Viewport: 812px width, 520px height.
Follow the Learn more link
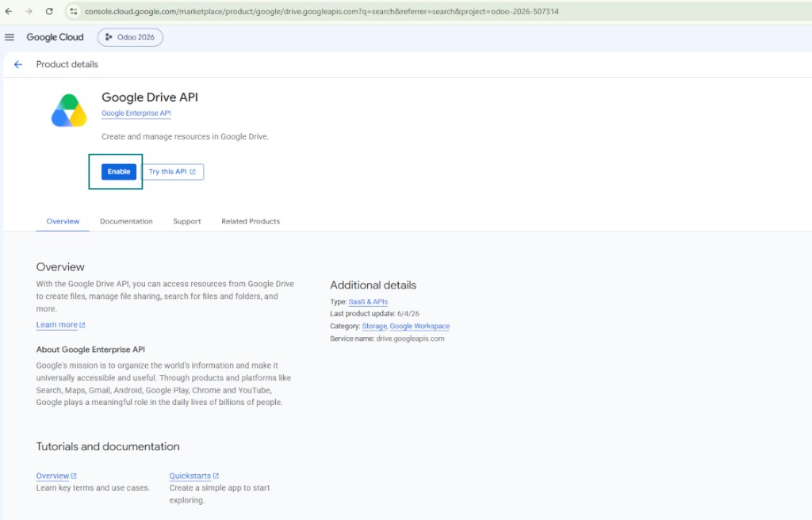tap(60, 325)
